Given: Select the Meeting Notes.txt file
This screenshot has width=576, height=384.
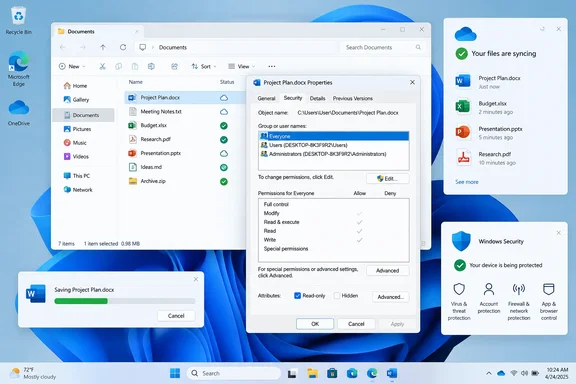Looking at the screenshot, I should click(184, 112).
